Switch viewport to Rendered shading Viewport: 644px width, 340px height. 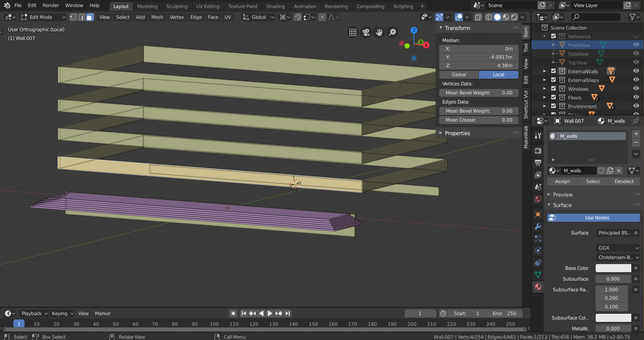click(514, 17)
